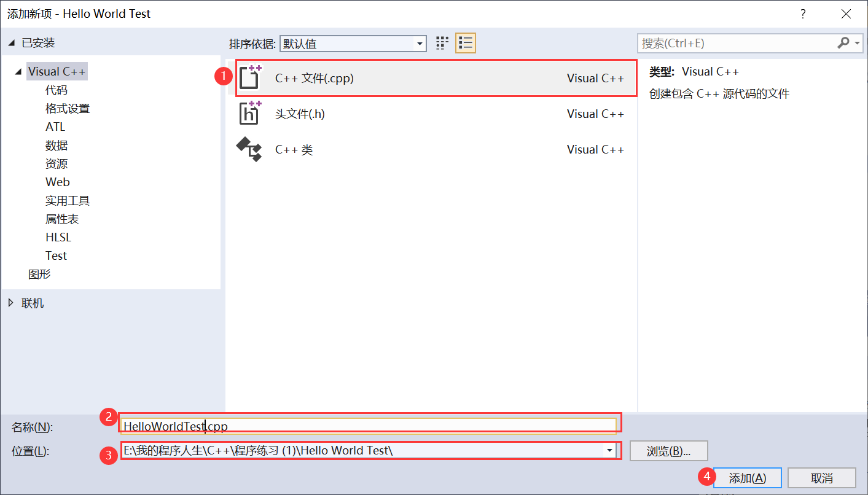The image size is (868, 495).
Task: Click the 'C++ 文件(.cpp)' item name
Action: [x=315, y=78]
